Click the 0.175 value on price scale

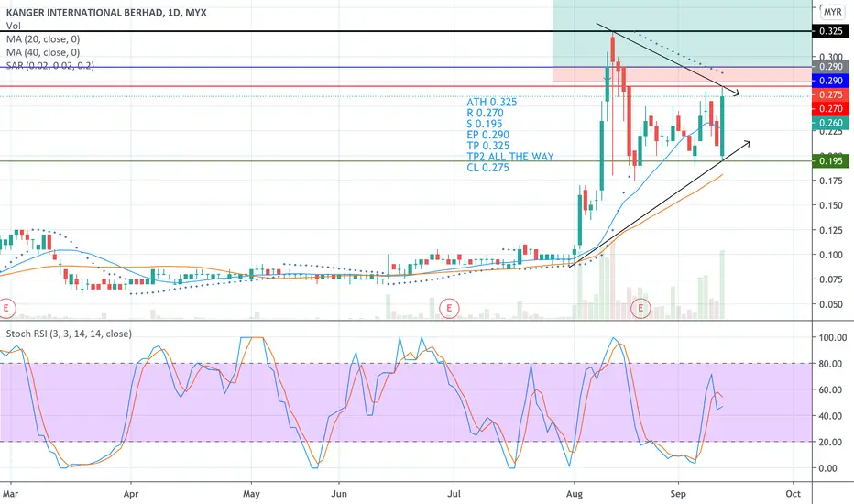(x=831, y=181)
